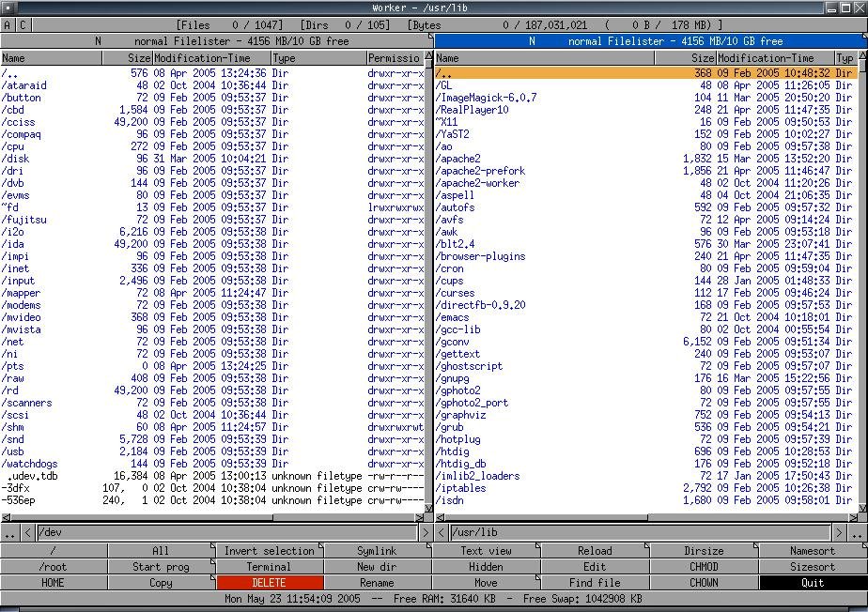This screenshot has height=612, width=868.
Task: Click right pane parent-directory '..' button
Action: click(x=857, y=533)
